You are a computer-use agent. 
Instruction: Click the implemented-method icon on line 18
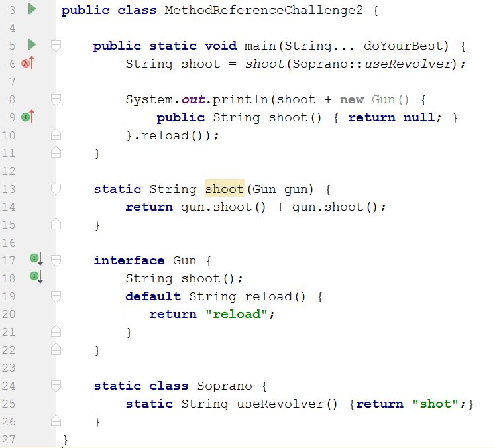pyautogui.click(x=36, y=277)
